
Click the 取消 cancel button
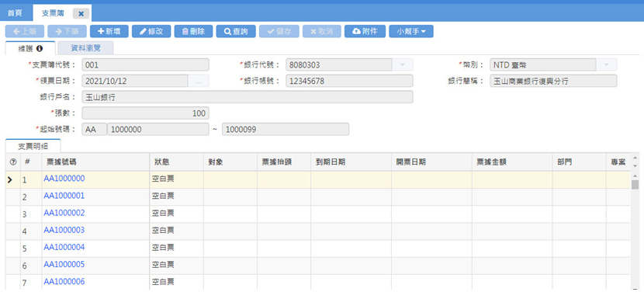321,31
